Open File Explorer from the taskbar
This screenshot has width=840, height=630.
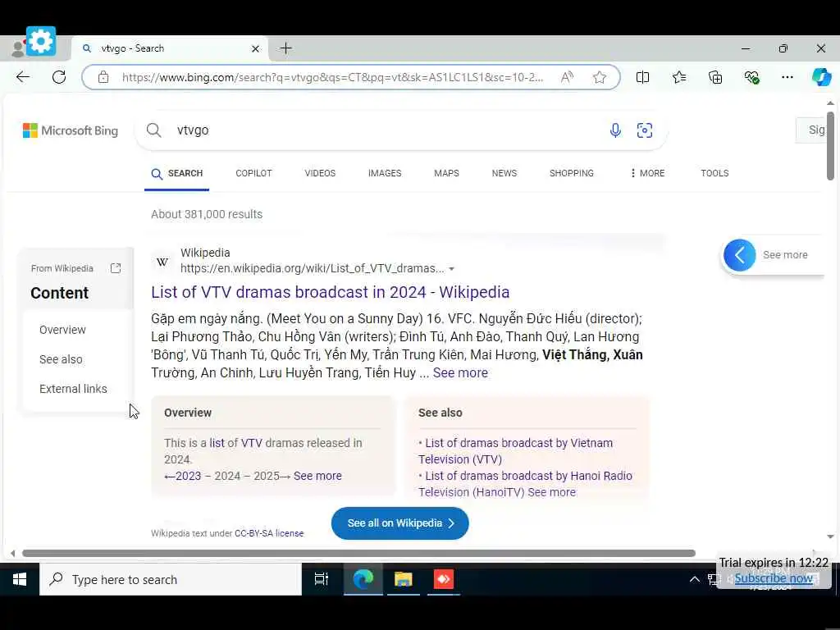click(x=404, y=579)
